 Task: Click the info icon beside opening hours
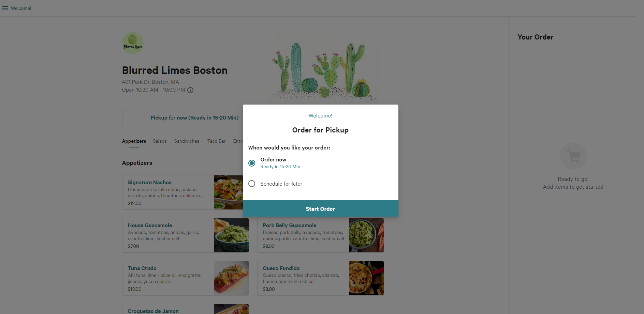[x=190, y=90]
